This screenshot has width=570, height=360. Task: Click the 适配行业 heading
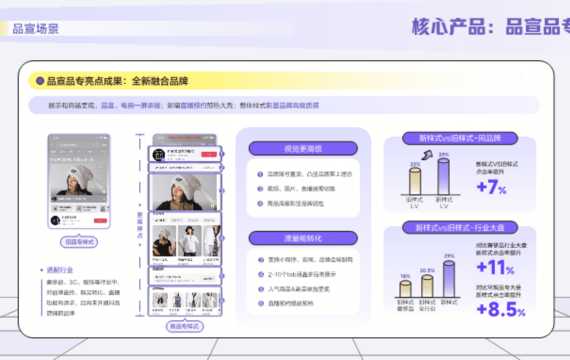[x=60, y=270]
